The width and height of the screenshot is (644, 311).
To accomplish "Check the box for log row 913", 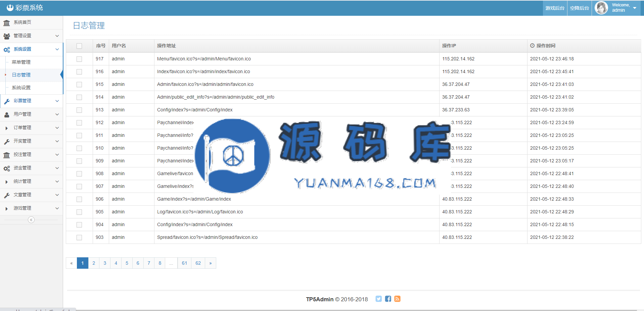I will (79, 110).
